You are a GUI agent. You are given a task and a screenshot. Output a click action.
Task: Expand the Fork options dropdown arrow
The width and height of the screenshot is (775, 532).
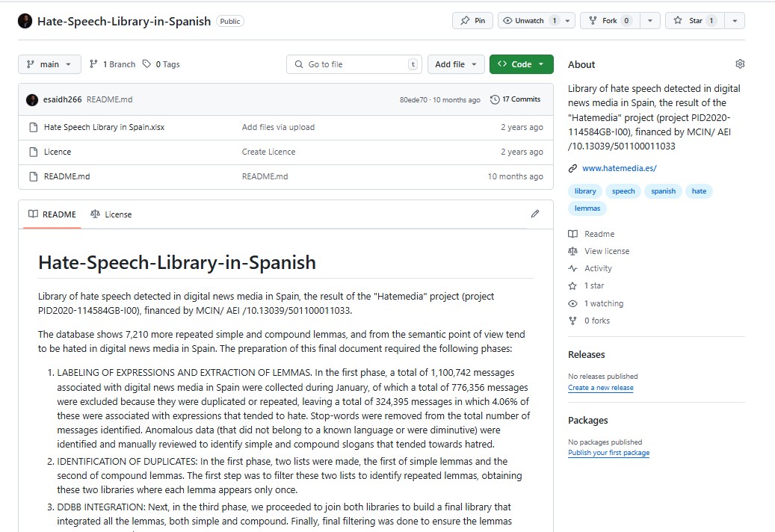click(650, 21)
